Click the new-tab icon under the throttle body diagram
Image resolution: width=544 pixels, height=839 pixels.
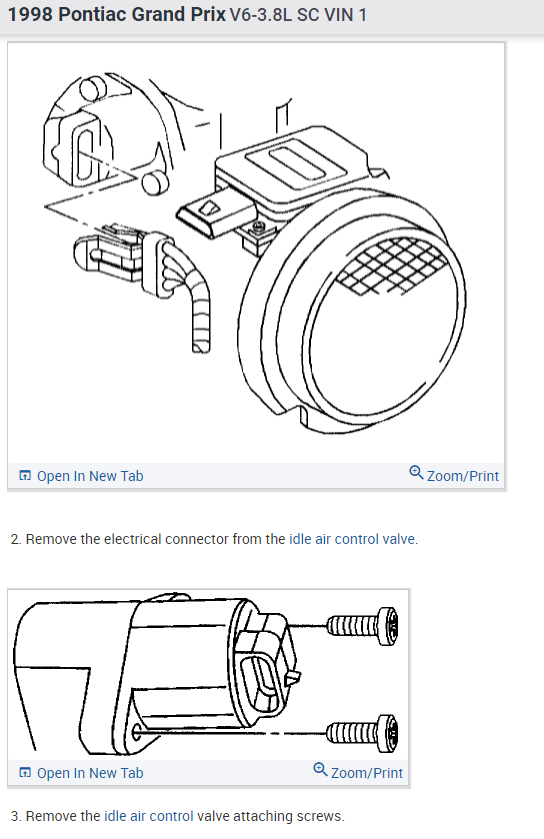click(x=25, y=476)
